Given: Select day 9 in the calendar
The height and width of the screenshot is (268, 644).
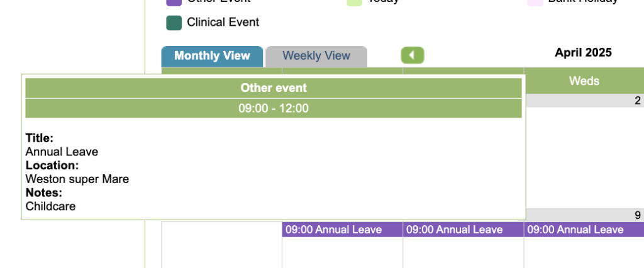Looking at the screenshot, I should [637, 215].
